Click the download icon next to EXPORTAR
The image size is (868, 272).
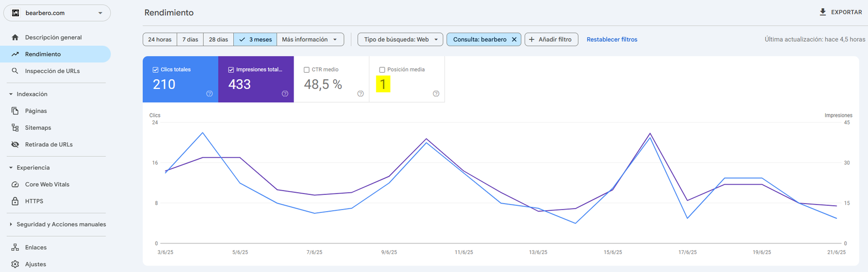pyautogui.click(x=823, y=12)
